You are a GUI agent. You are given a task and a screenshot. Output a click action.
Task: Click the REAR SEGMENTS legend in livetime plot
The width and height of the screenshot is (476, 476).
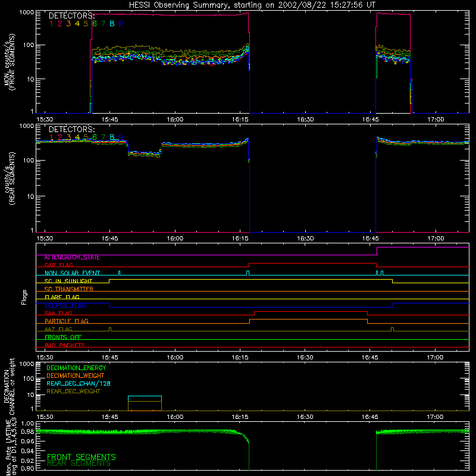coord(79,464)
